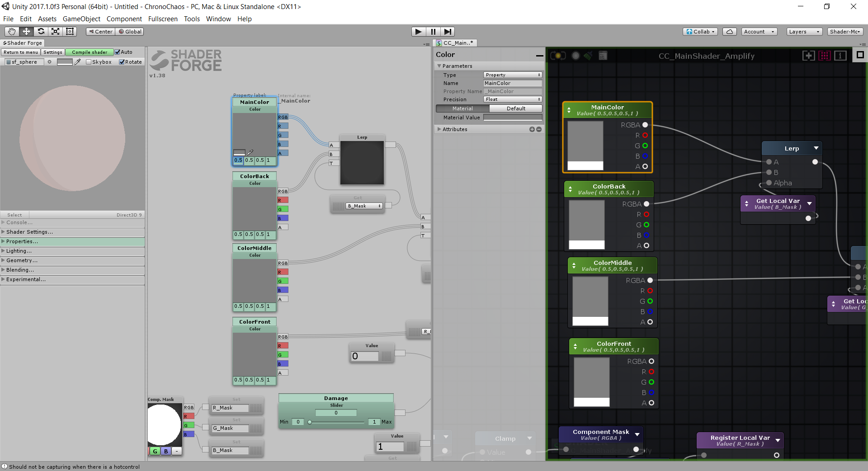Toggle the Auto compile checkbox
This screenshot has height=471, width=868.
(118, 52)
